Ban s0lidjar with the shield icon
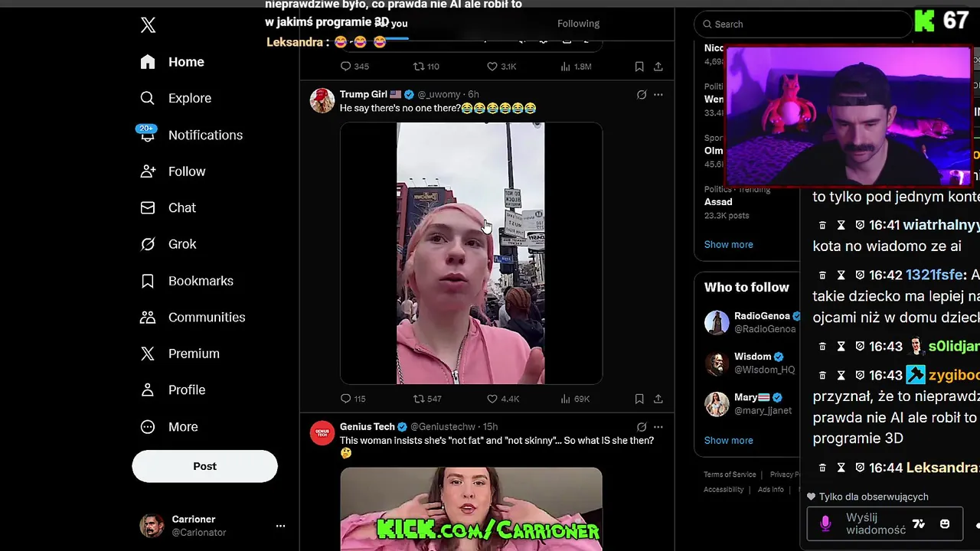The image size is (980, 551). pyautogui.click(x=859, y=347)
